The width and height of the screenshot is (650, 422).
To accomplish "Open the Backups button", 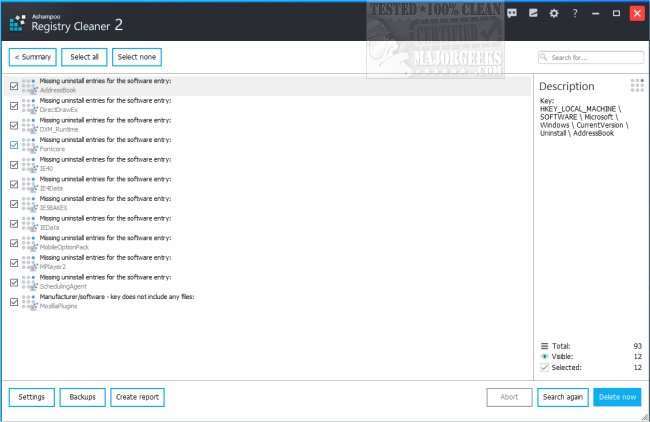I will click(x=82, y=397).
